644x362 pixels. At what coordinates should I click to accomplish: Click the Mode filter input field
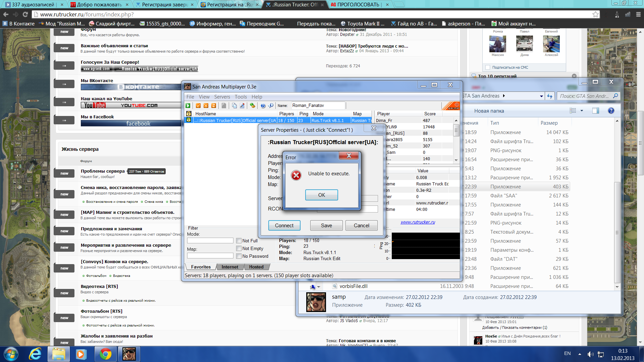210,241
